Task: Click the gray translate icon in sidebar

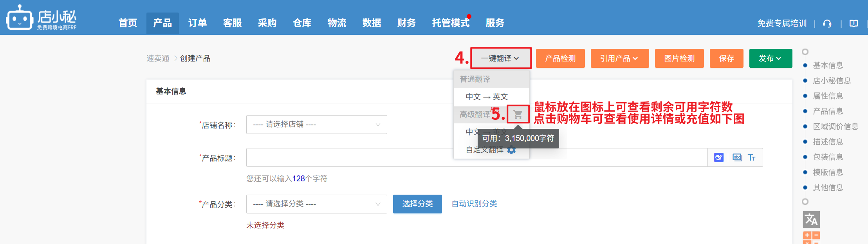Action: coord(811,220)
